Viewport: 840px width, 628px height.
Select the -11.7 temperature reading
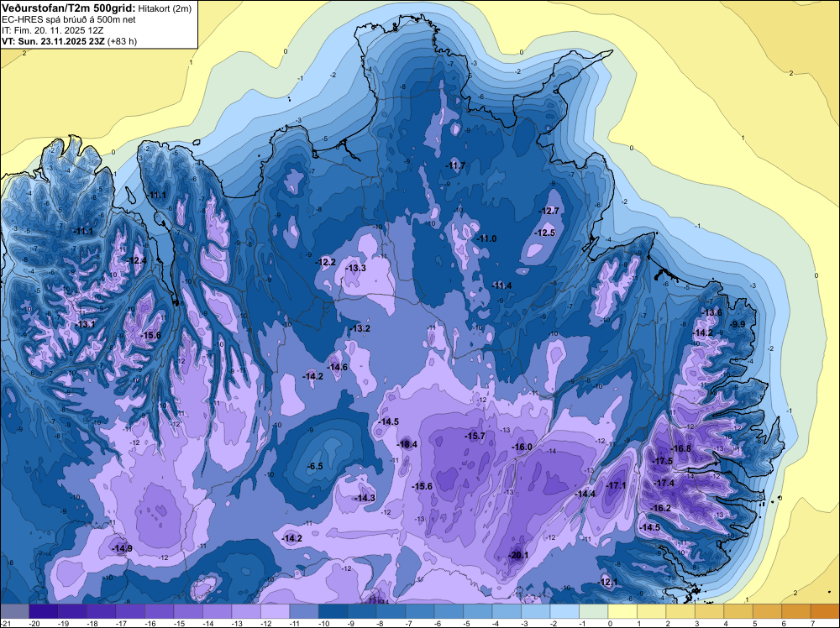[x=456, y=165]
